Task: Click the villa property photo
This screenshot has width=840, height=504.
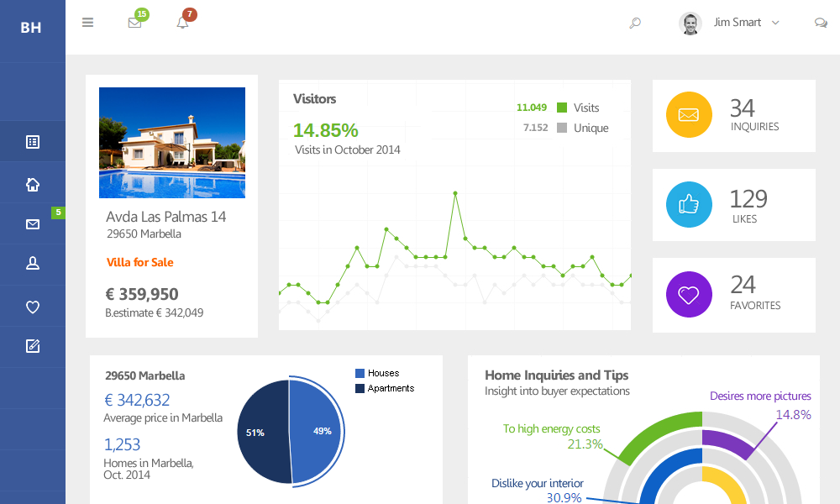Action: pyautogui.click(x=172, y=143)
